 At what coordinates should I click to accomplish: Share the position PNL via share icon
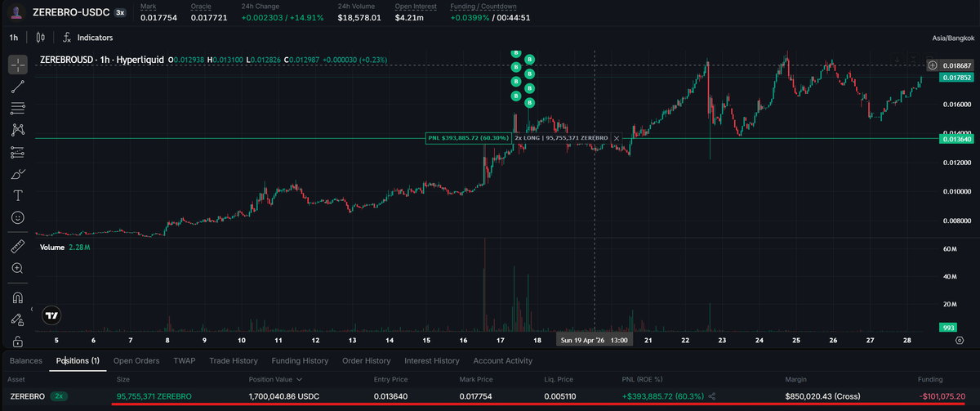[x=713, y=396]
